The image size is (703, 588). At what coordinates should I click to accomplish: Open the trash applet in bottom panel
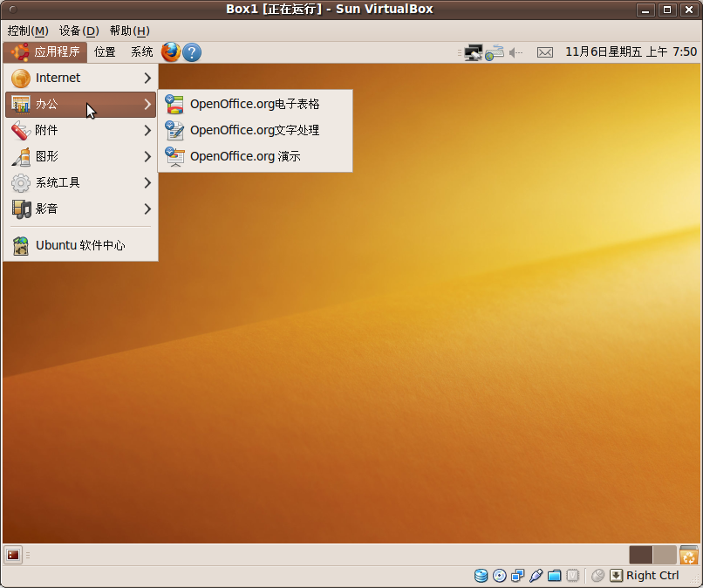coord(689,555)
